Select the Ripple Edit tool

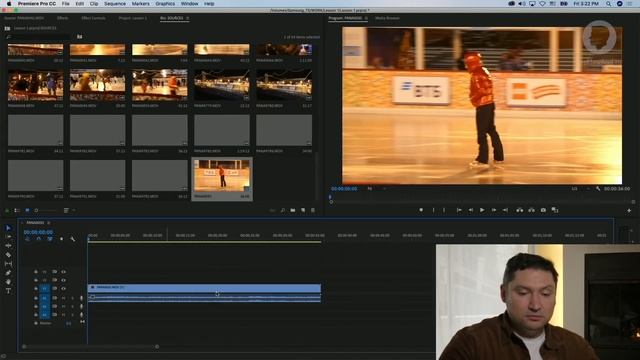[8, 246]
